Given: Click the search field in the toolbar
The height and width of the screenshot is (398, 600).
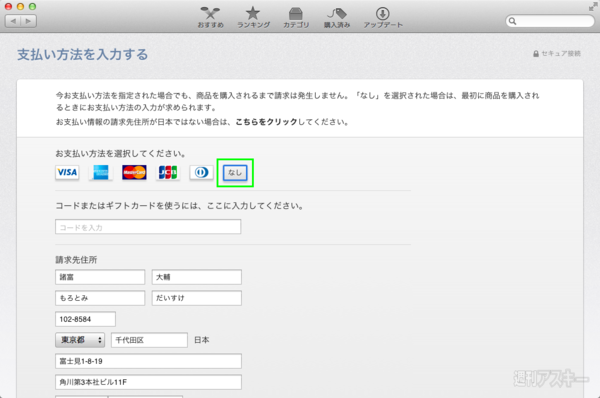Looking at the screenshot, I should click(550, 21).
